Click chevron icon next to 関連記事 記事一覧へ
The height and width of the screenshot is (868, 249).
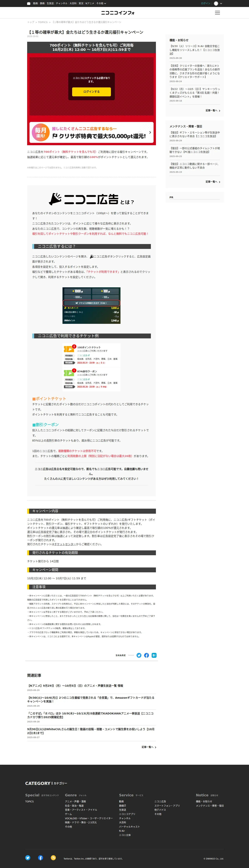tap(155, 747)
